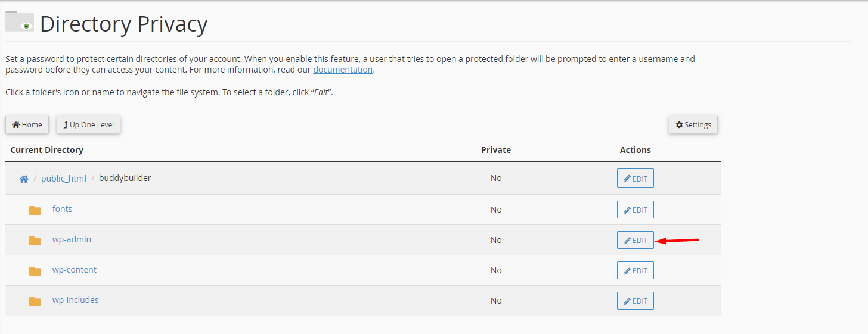Screen dimensions: 868x334
Task: Open the documentation link
Action: point(343,70)
